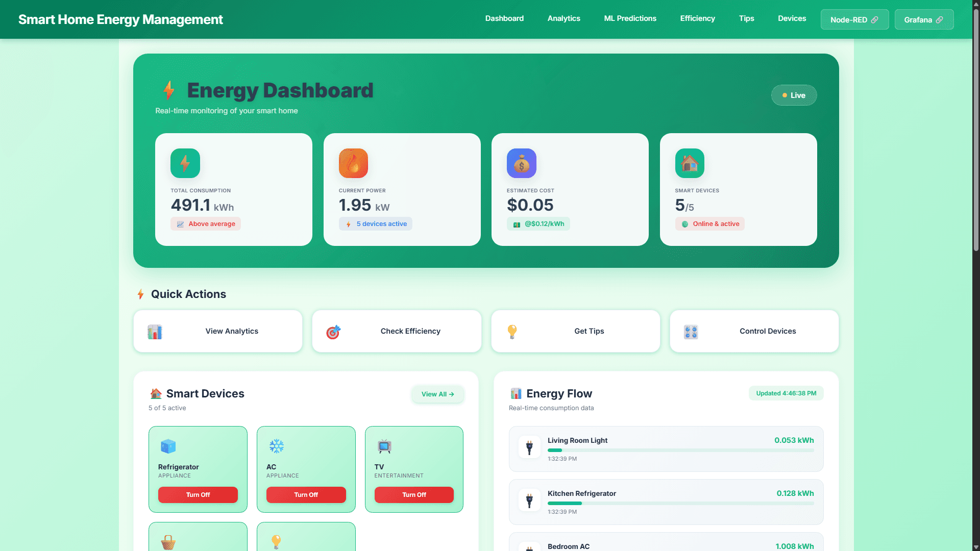Click the TV entertainment device icon
The width and height of the screenshot is (980, 551).
point(384,446)
